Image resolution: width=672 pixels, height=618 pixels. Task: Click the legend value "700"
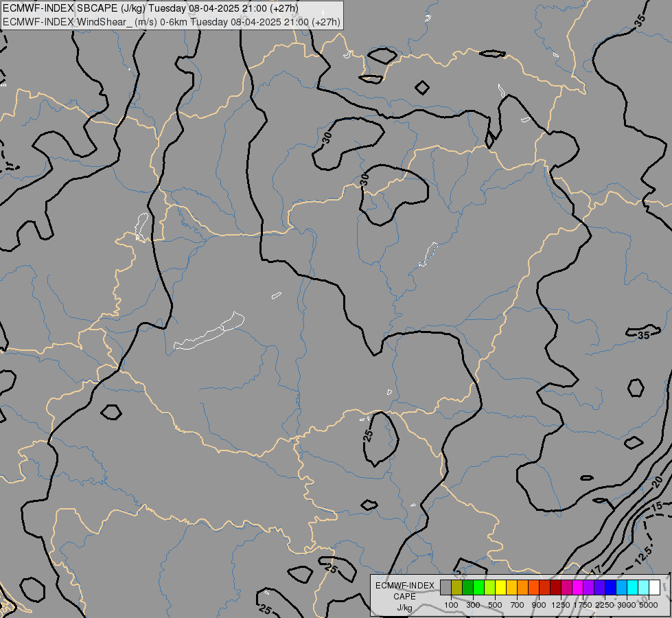pos(518,605)
